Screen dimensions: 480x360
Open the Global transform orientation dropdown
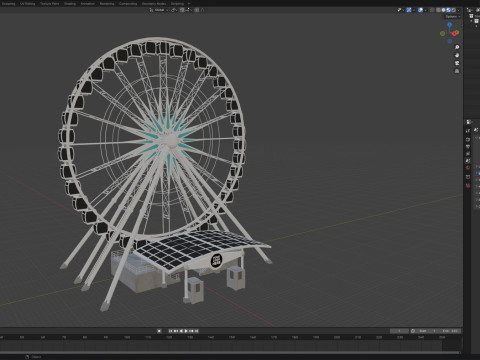coord(159,10)
